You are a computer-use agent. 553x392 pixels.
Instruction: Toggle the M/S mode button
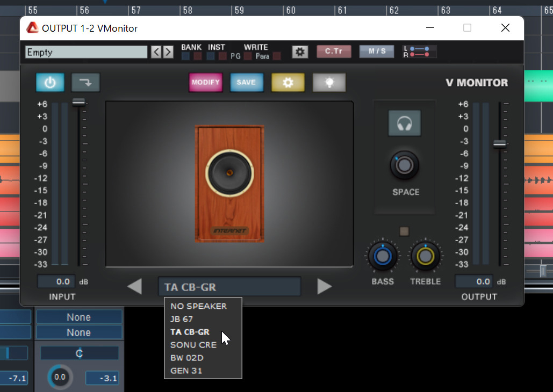coord(377,52)
